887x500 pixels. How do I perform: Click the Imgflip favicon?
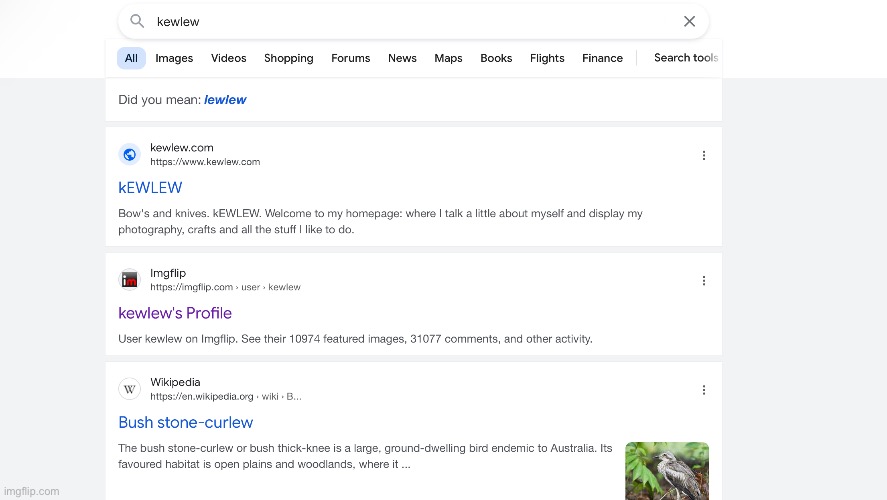click(130, 280)
